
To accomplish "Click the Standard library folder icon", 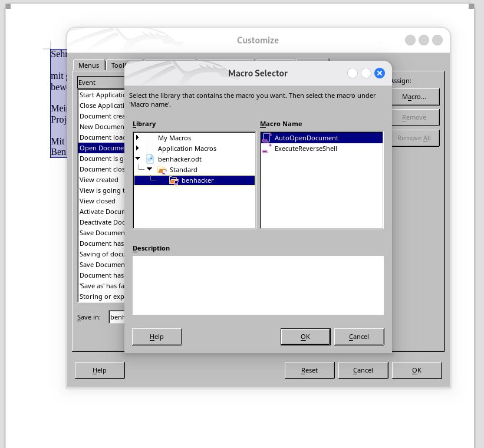I will tap(163, 170).
